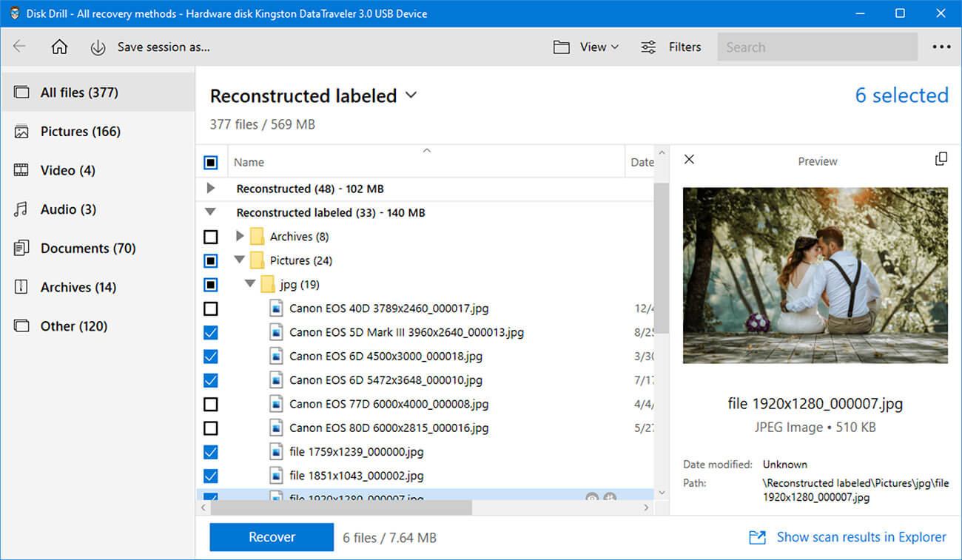Viewport: 962px width, 560px height.
Task: Expand the Reconstructed folder row
Action: tap(211, 188)
